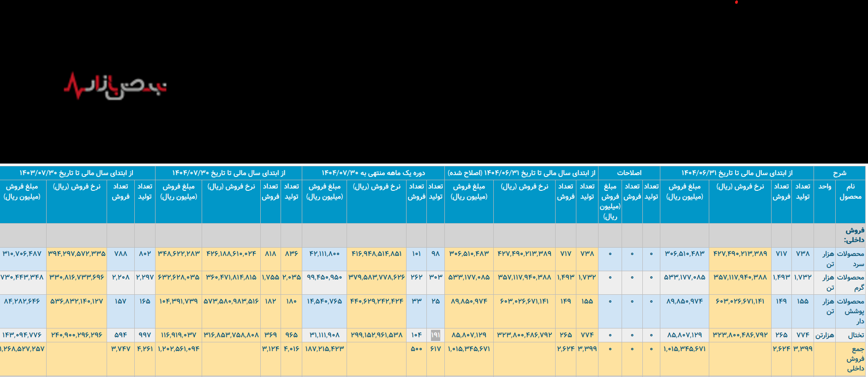Select the محصولات پوشش دار row label

pos(850,311)
